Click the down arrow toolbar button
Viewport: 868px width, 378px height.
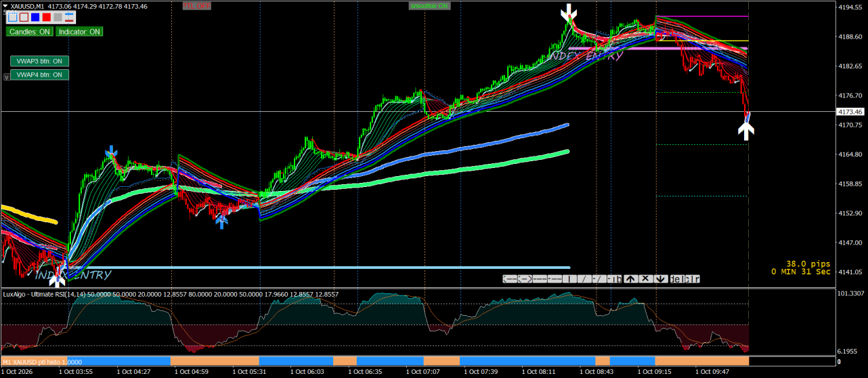click(661, 279)
